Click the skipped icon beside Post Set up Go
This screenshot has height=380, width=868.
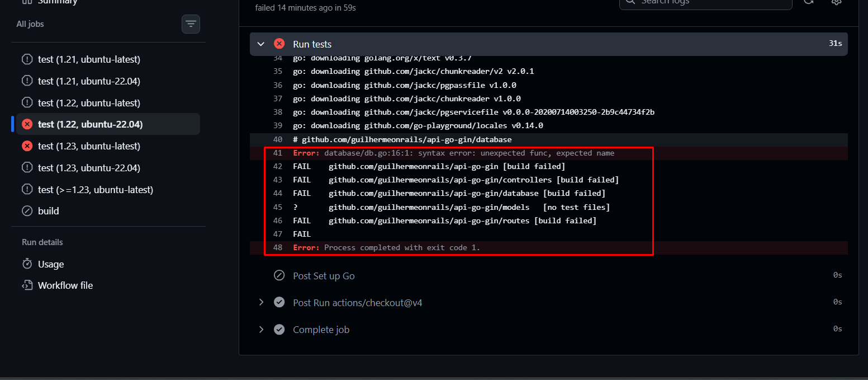click(x=279, y=276)
